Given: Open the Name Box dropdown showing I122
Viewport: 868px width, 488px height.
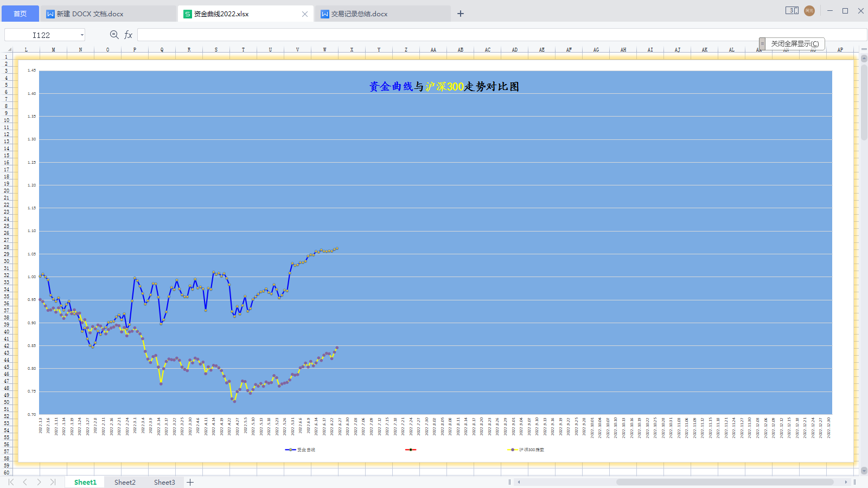Looking at the screenshot, I should 81,34.
